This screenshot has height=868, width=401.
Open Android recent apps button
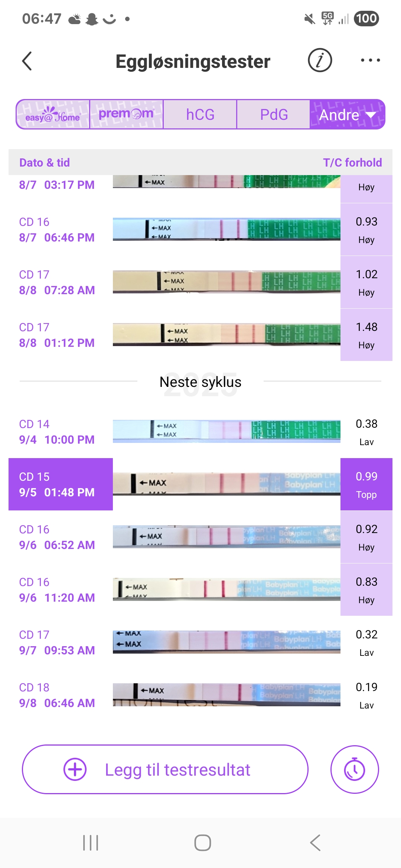tap(91, 843)
